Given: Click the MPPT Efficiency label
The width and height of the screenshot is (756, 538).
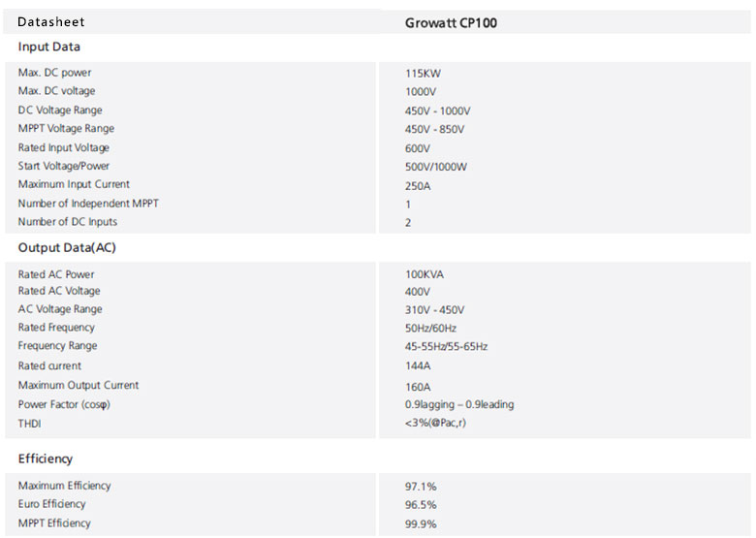Looking at the screenshot, I should 54,523.
